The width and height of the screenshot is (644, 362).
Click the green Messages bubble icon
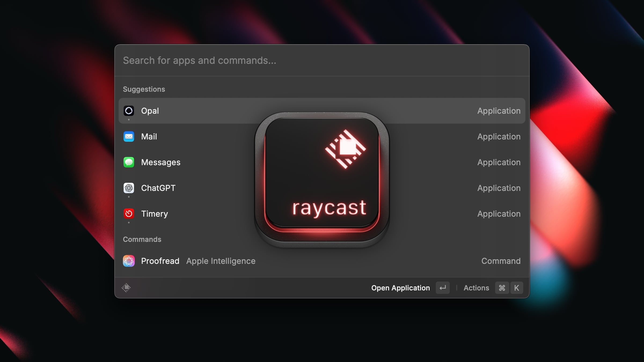tap(129, 162)
